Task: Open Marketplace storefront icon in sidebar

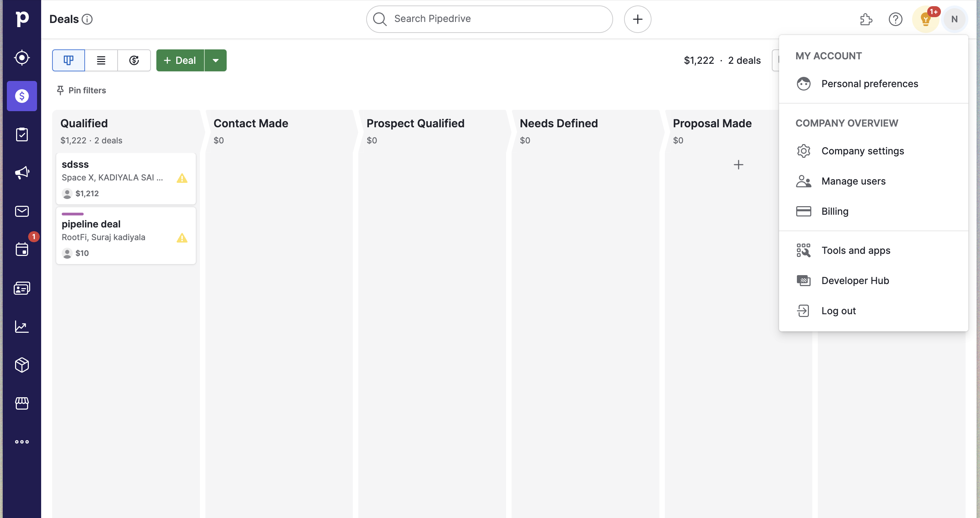Action: pyautogui.click(x=22, y=403)
